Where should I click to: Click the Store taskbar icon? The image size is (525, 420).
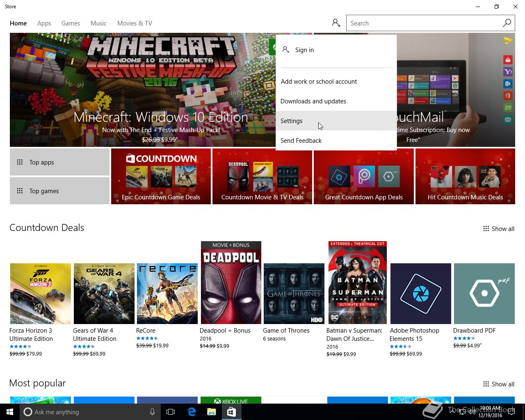coord(231,412)
